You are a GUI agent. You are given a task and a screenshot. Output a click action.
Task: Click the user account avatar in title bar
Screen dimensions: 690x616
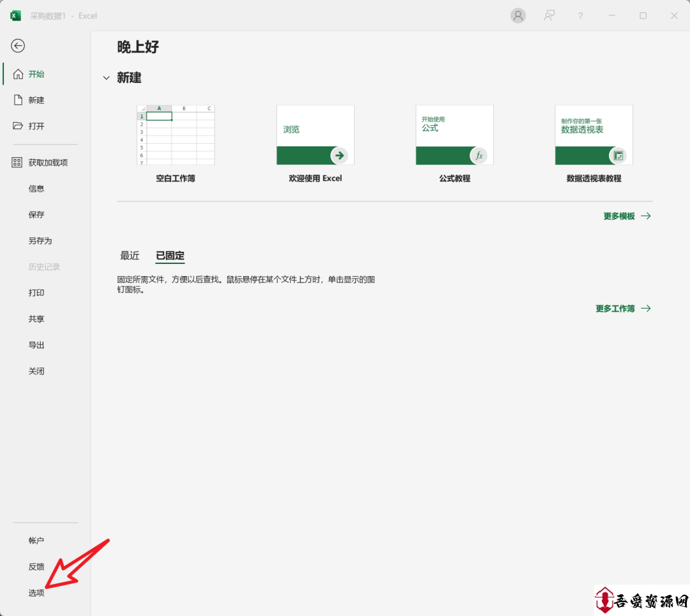coord(518,16)
